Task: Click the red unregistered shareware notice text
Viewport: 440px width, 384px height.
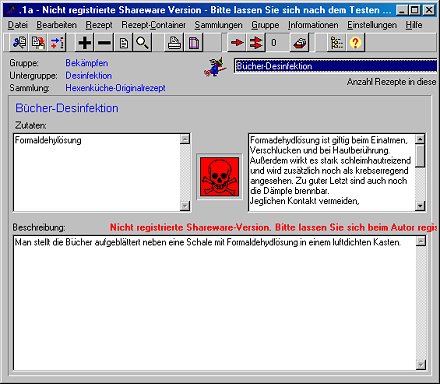Action: click(273, 227)
